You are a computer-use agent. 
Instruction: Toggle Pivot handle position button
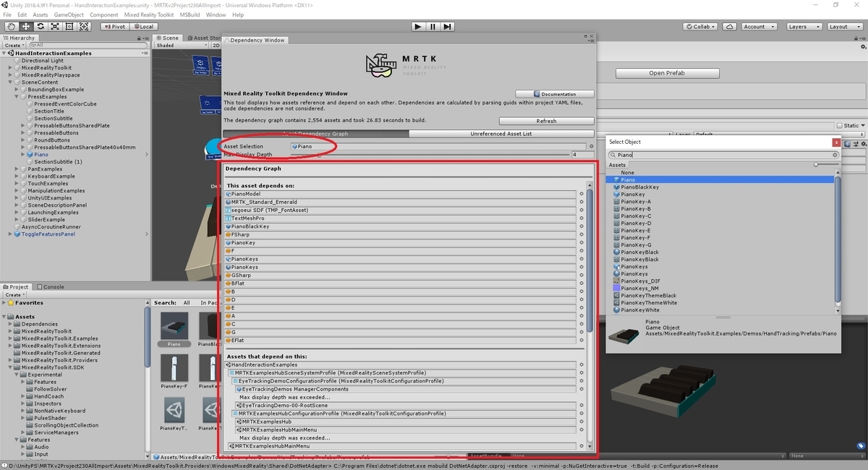114,27
